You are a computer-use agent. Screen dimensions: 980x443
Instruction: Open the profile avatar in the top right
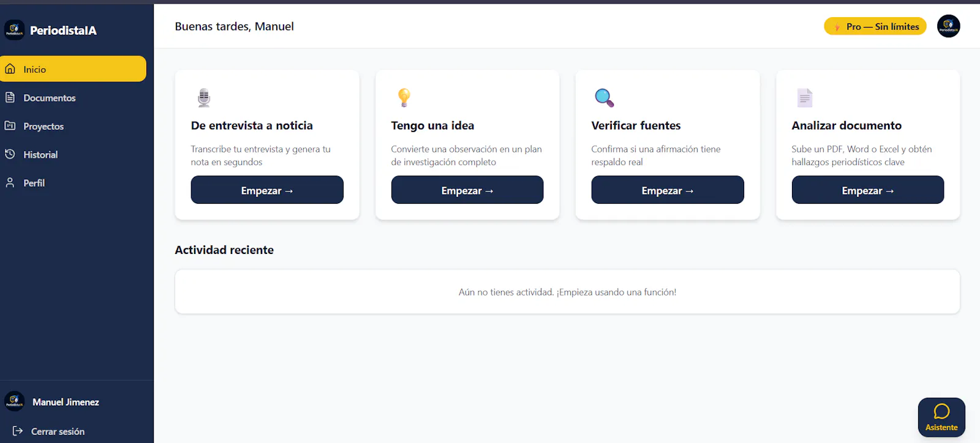pyautogui.click(x=948, y=26)
